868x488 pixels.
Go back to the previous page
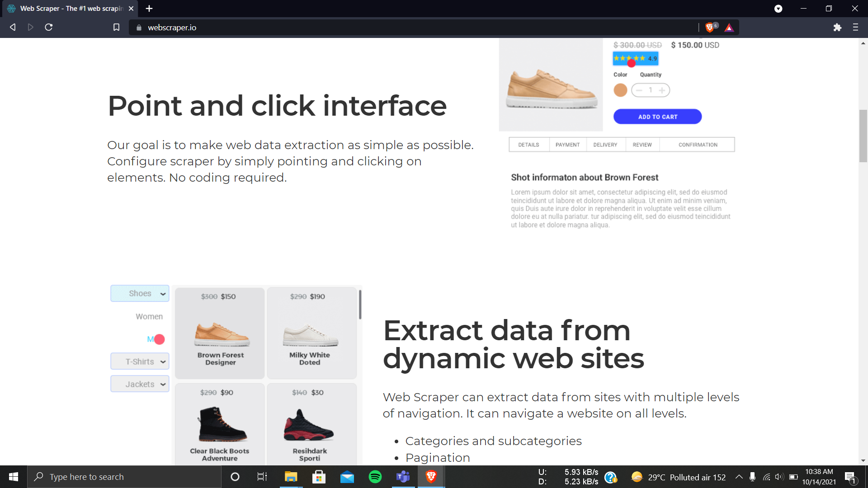click(13, 28)
